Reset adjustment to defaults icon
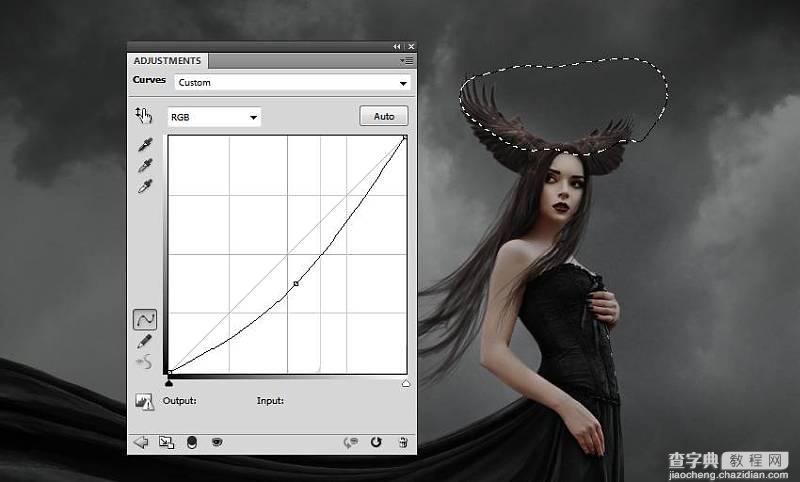 point(377,442)
